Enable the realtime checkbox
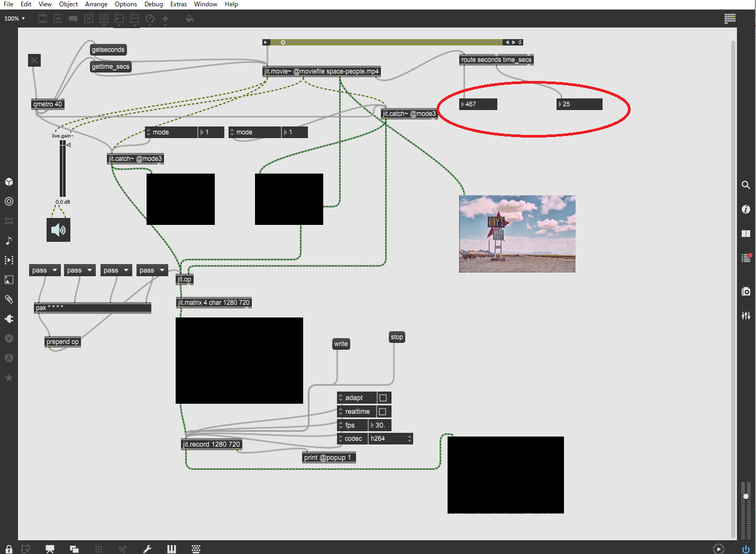 pos(383,412)
